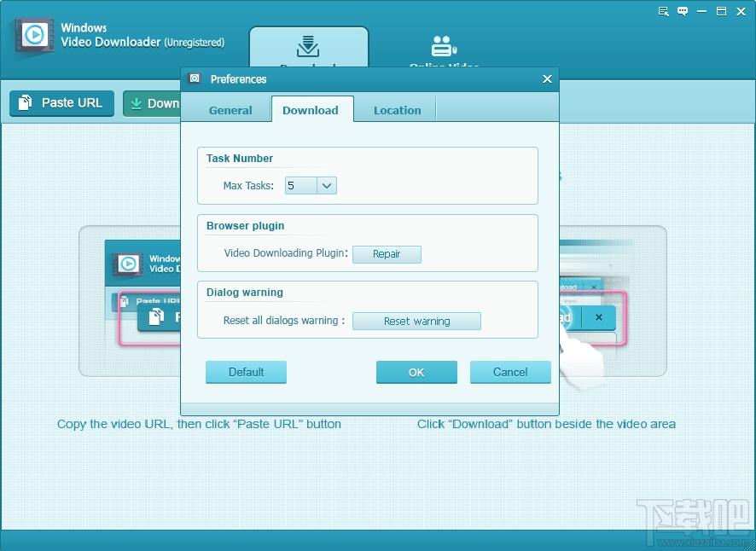756x551 pixels.
Task: Open the Download tab icon in main window
Action: click(x=308, y=46)
